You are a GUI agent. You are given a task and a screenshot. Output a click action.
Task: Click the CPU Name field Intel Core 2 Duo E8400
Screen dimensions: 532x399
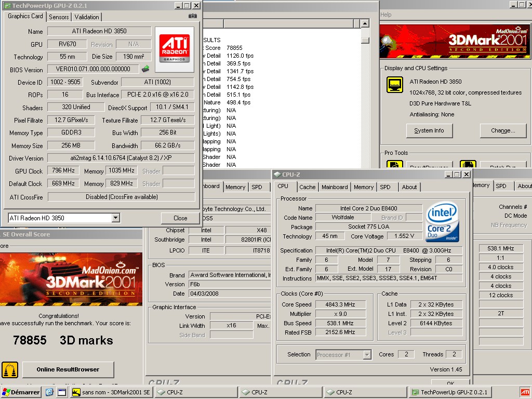[x=369, y=208]
